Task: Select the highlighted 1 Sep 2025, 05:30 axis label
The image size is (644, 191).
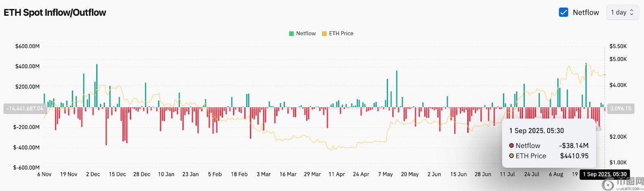Action: coord(605,174)
